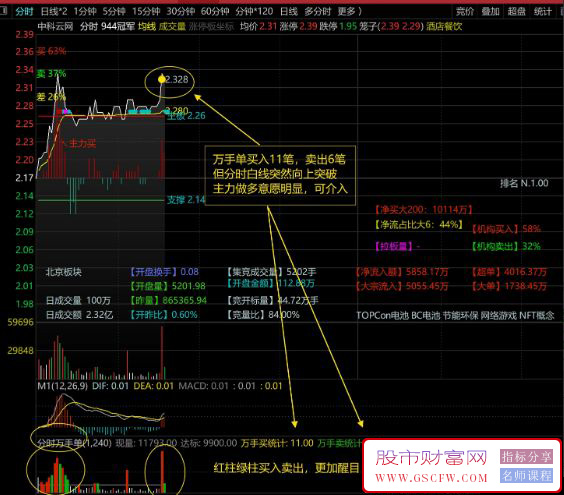564x495 pixels.
Task: Click the 日成交额 2.32亿 entry
Action: coord(79,315)
